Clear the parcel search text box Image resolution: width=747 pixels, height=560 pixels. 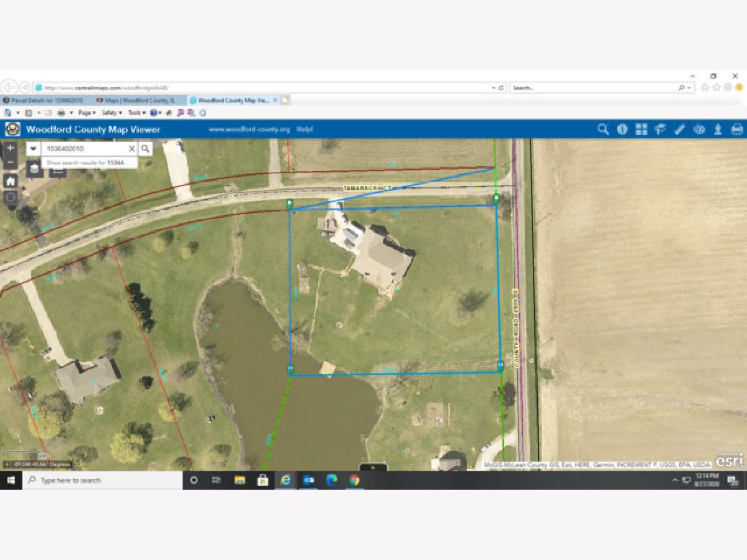pos(131,149)
